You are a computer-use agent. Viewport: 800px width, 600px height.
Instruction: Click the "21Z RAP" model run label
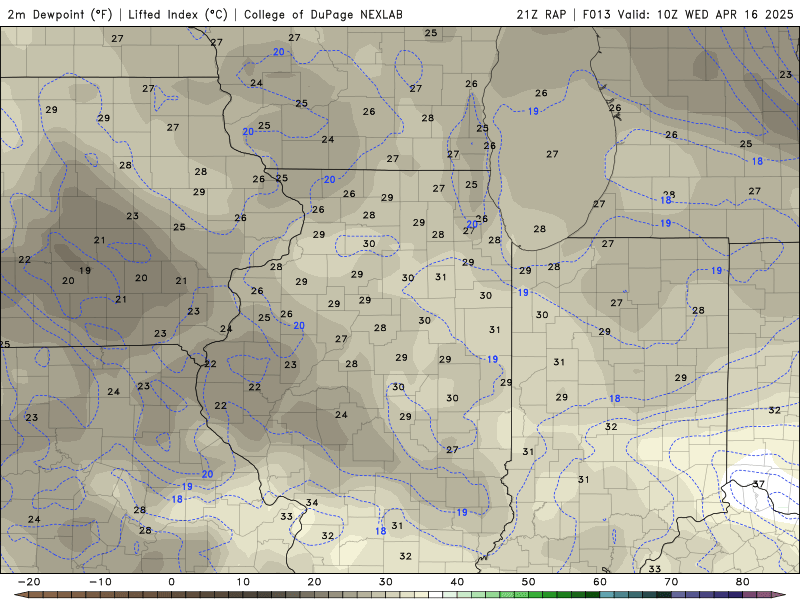click(541, 14)
